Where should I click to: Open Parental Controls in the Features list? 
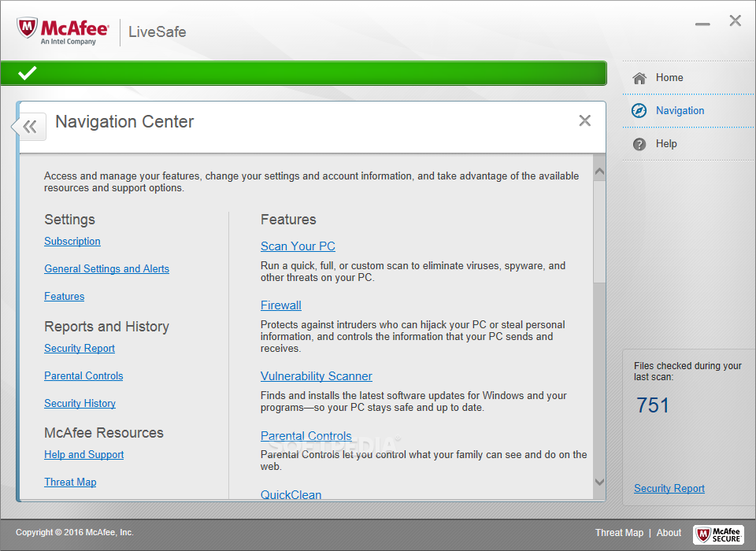[x=306, y=436]
